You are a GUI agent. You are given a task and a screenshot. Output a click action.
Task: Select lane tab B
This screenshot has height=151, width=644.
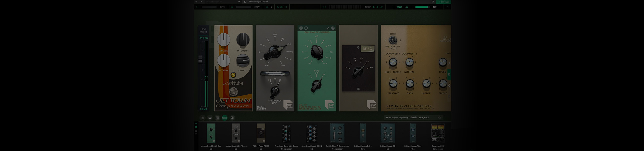[449, 74]
